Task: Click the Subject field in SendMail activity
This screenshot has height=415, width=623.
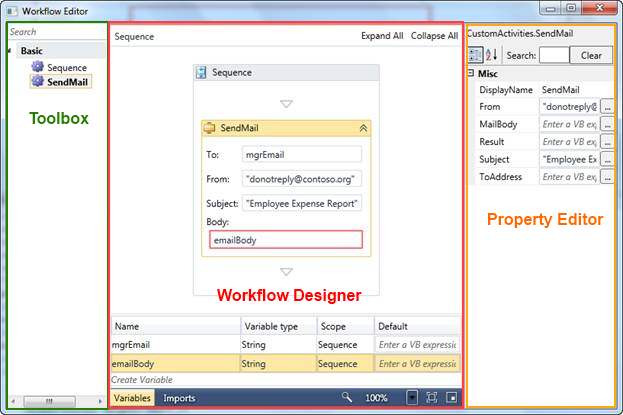Action: 302,204
